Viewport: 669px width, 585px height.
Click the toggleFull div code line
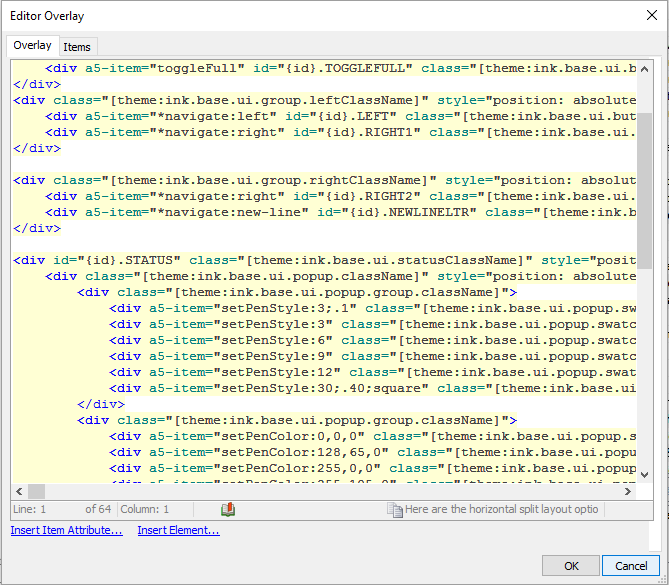click(x=340, y=68)
